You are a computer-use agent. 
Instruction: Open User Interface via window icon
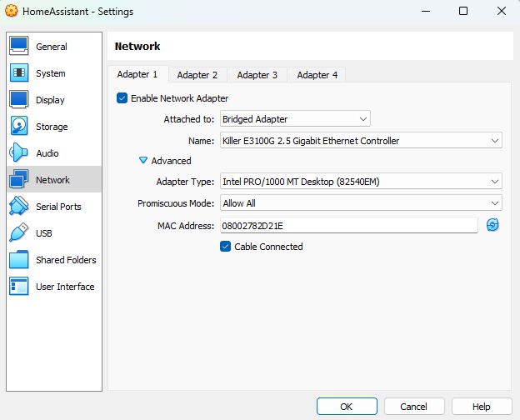pyautogui.click(x=19, y=286)
